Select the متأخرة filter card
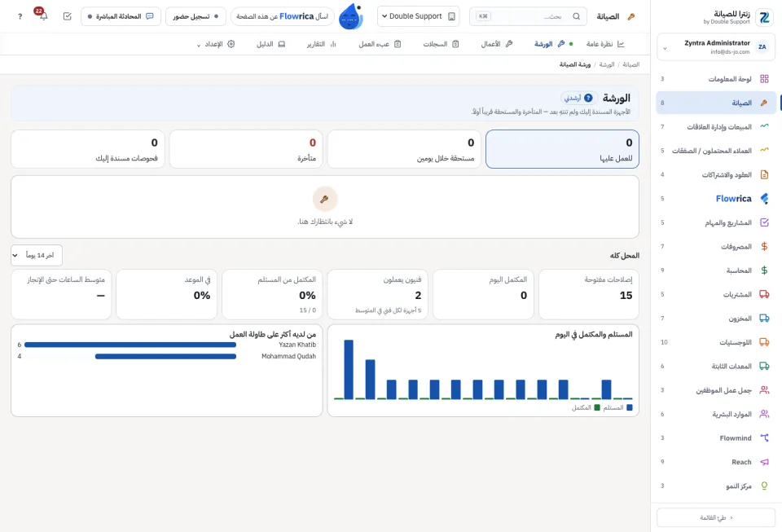Image resolution: width=782 pixels, height=532 pixels. tap(246, 149)
